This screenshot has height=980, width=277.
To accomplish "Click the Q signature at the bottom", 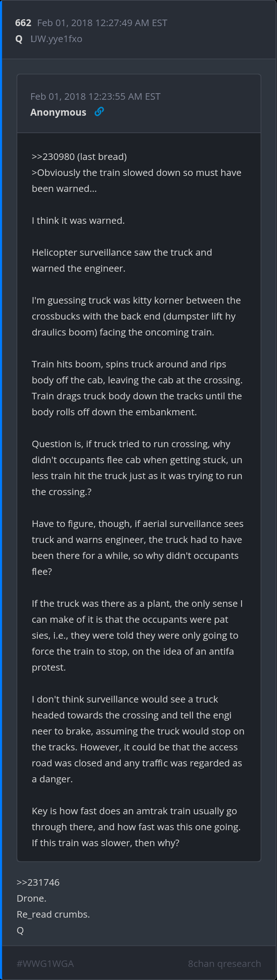I will 20,930.
